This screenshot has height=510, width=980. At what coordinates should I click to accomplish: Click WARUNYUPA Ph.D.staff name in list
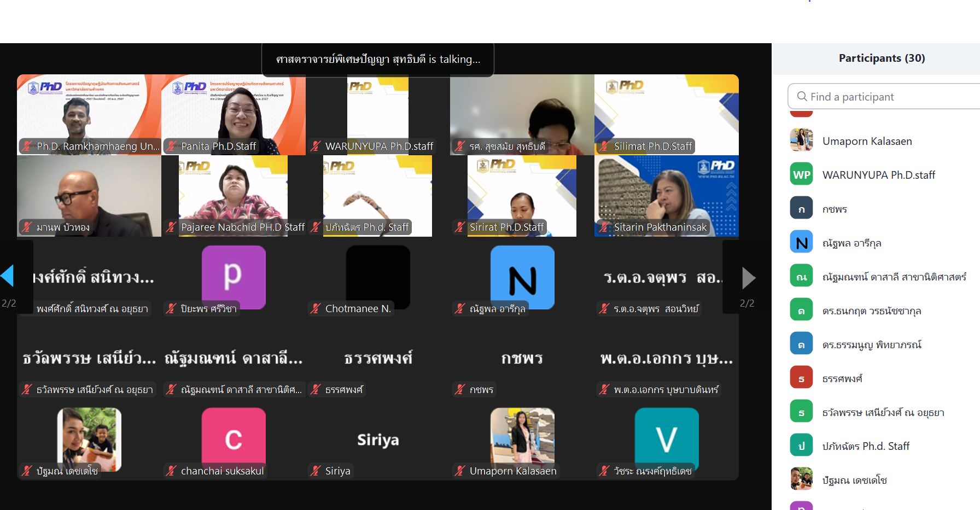coord(878,175)
